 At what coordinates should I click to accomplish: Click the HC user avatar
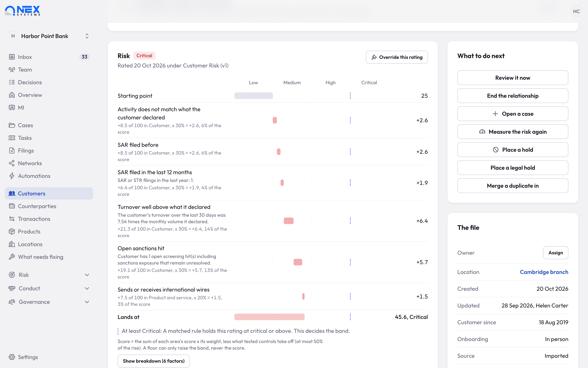576,11
